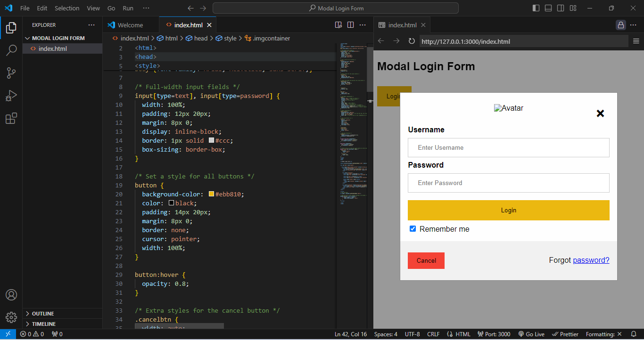The height and width of the screenshot is (340, 644).
Task: Open the Explorer view in activity bar
Action: click(11, 28)
